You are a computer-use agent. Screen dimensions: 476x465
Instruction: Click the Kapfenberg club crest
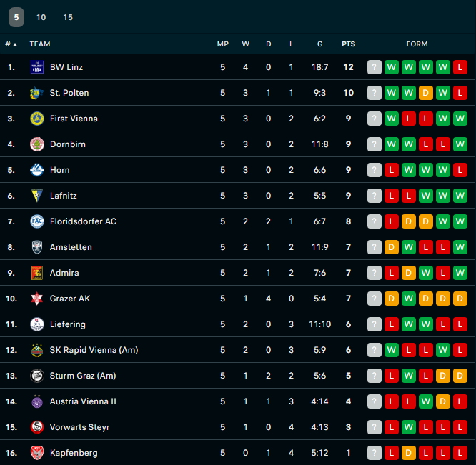[x=37, y=453]
